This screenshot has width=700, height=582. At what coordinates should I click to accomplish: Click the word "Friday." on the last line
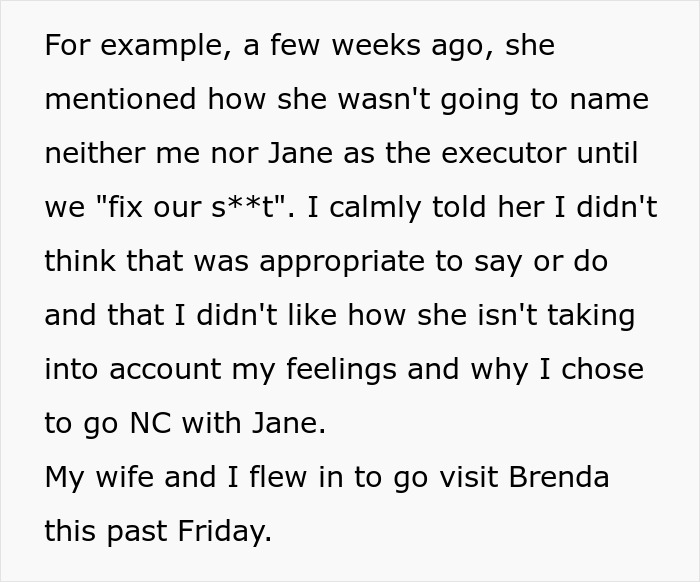coord(224,532)
